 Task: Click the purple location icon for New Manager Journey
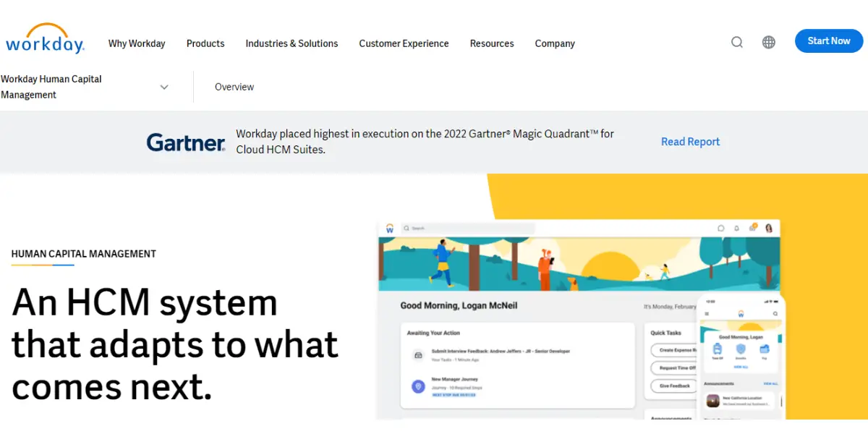coord(417,387)
